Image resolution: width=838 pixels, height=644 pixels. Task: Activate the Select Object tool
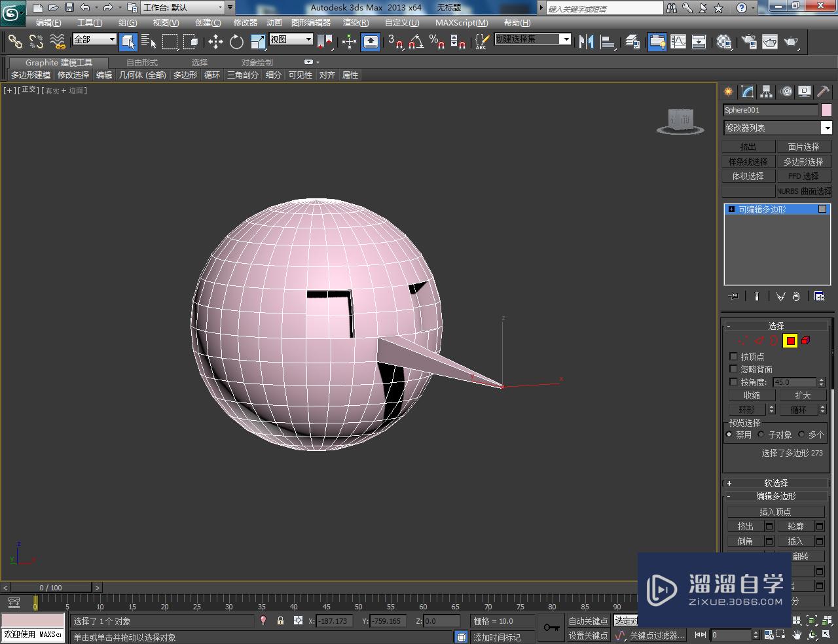click(x=128, y=42)
